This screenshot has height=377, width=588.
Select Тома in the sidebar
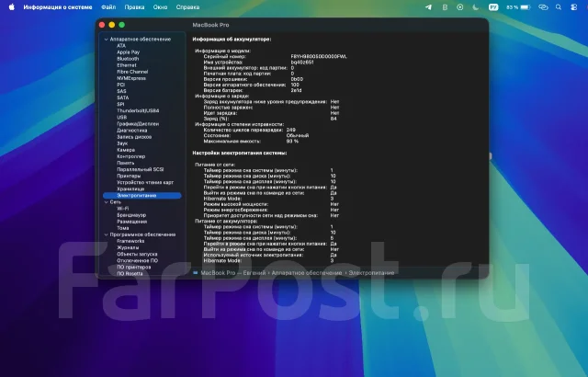click(x=122, y=228)
